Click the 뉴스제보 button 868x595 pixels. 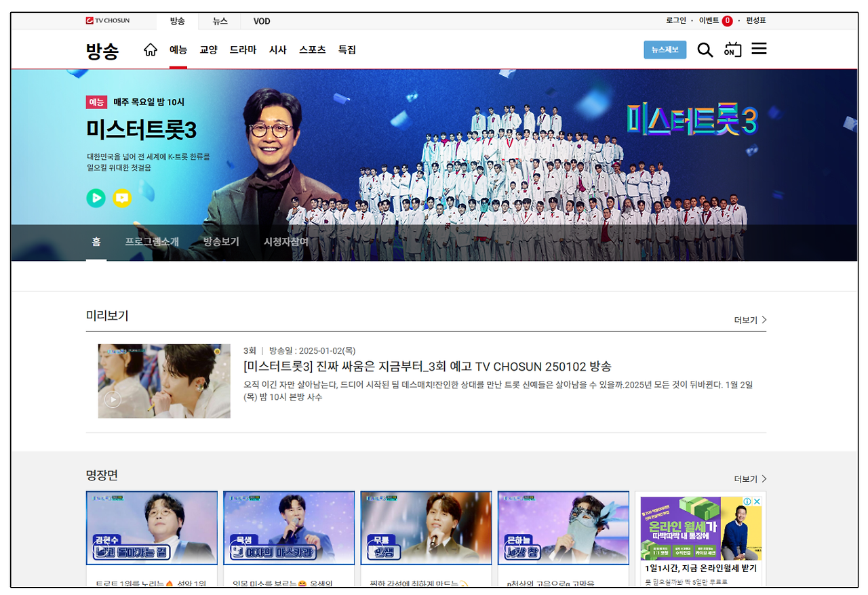click(x=665, y=49)
